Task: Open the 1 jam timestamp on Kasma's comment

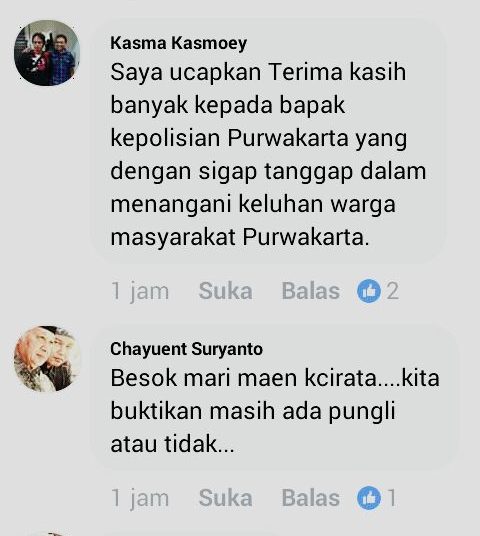Action: click(140, 292)
